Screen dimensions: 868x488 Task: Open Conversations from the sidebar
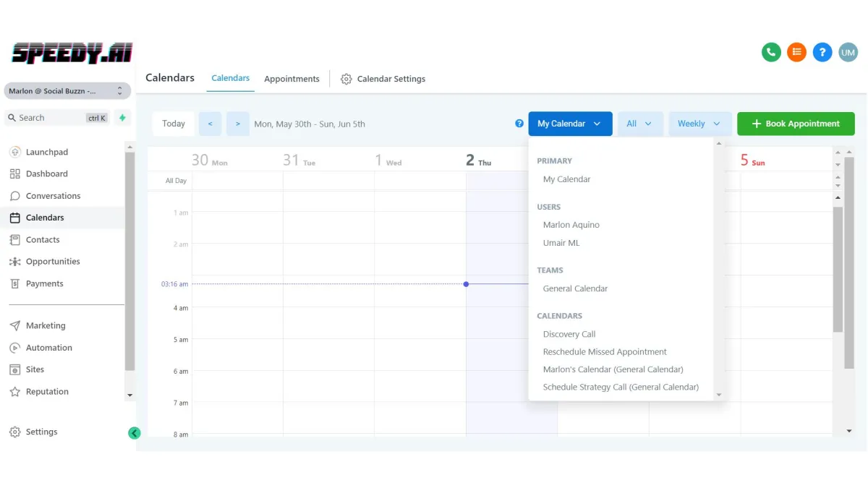[x=53, y=196]
